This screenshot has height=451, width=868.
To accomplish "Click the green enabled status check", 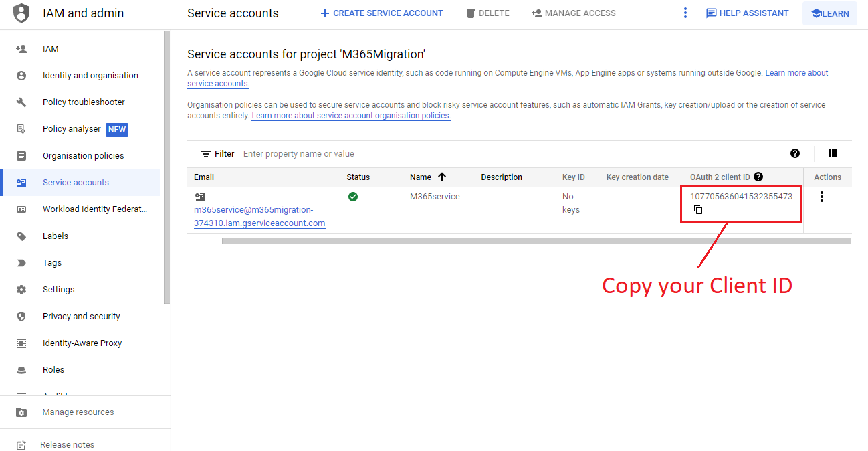I will pos(353,197).
